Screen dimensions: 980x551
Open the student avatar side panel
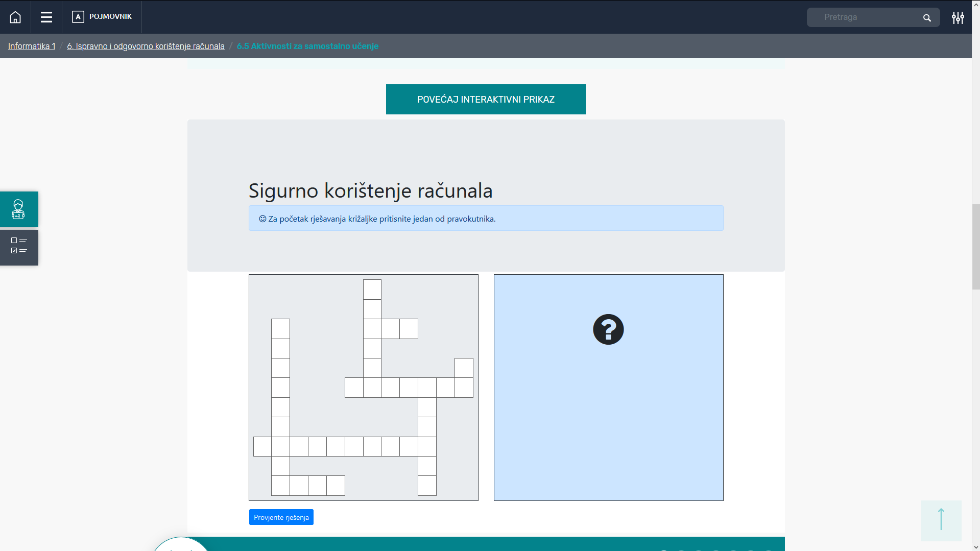point(19,209)
